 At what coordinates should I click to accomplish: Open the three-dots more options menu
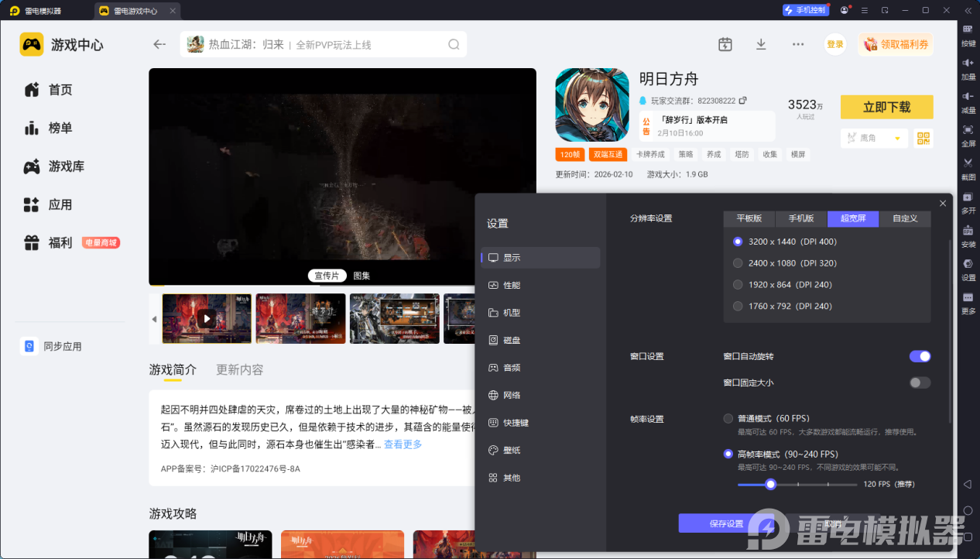click(798, 44)
